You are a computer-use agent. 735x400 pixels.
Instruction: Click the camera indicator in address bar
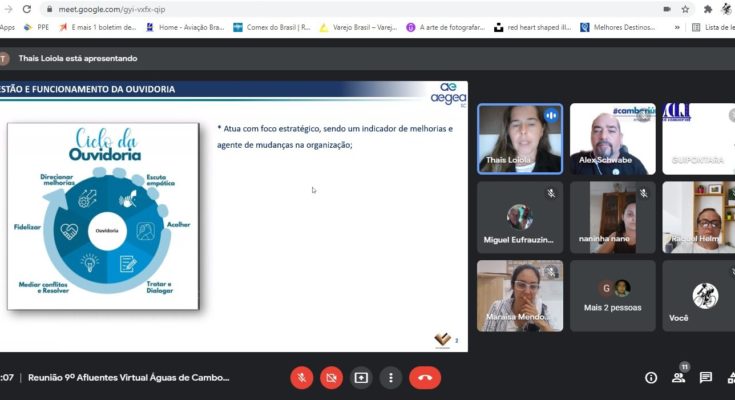click(668, 9)
